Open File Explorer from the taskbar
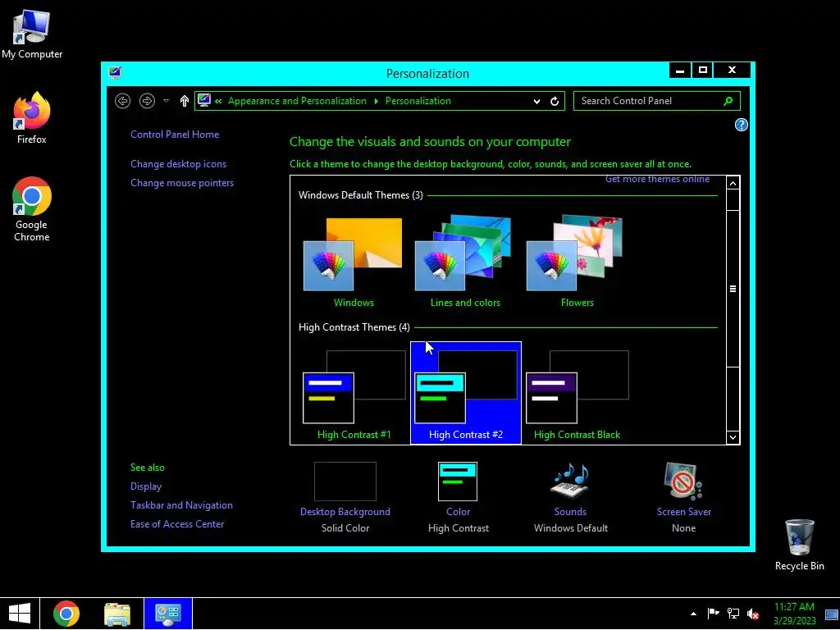 (116, 614)
